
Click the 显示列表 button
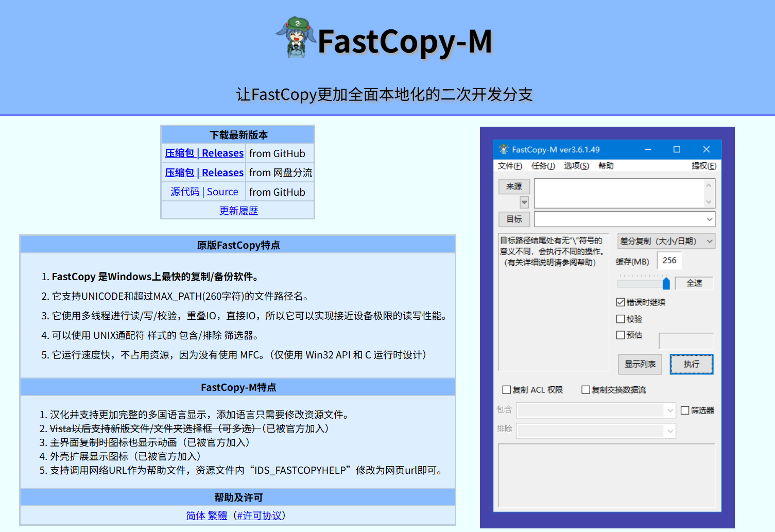click(x=640, y=364)
